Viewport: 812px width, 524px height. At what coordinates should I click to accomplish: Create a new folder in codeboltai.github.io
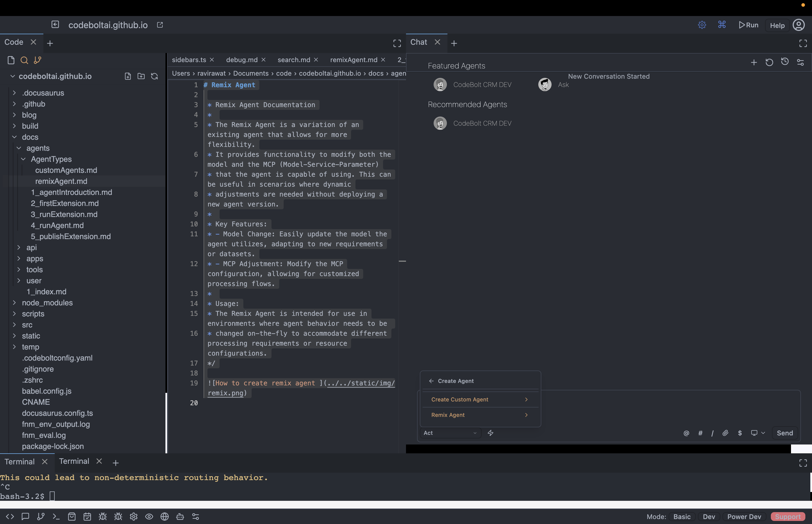141,76
